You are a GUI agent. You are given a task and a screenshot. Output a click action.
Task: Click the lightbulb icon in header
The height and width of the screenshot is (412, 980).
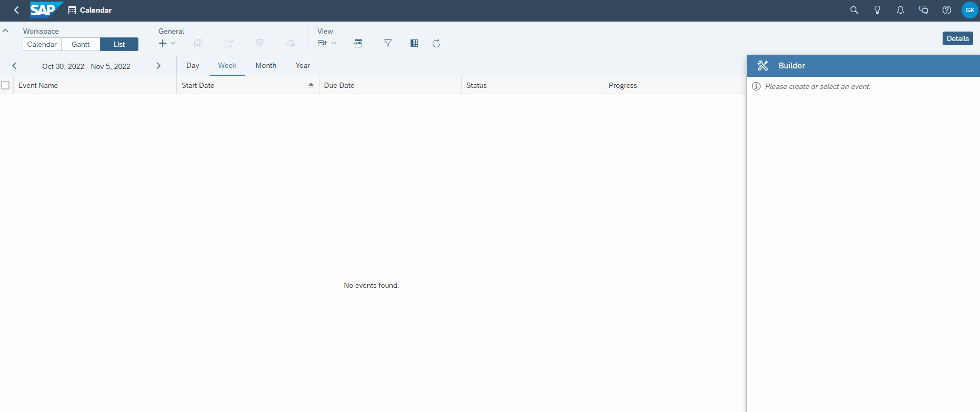pos(877,10)
